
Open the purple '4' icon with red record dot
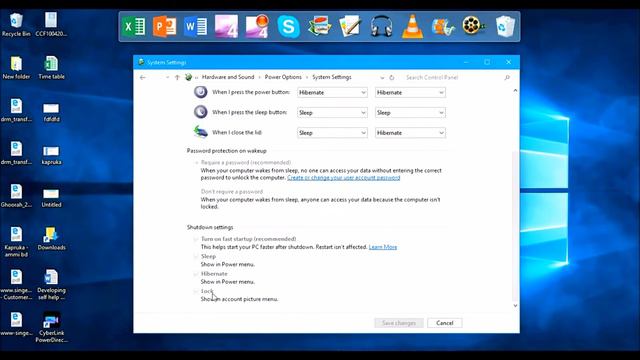[x=257, y=27]
